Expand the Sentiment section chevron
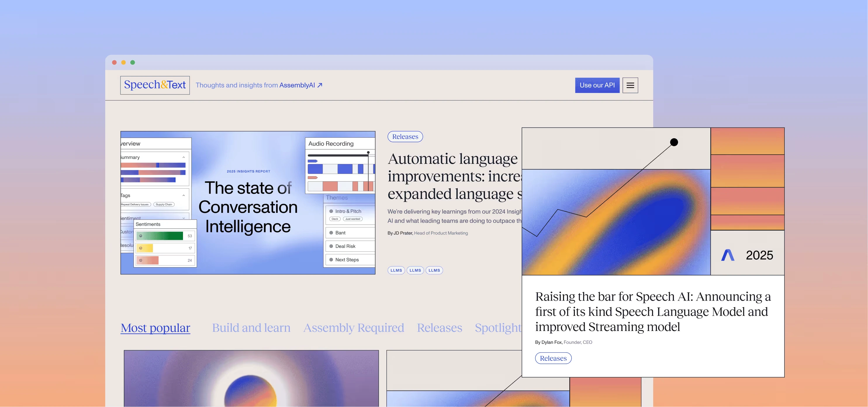This screenshot has height=407, width=868. [x=184, y=218]
